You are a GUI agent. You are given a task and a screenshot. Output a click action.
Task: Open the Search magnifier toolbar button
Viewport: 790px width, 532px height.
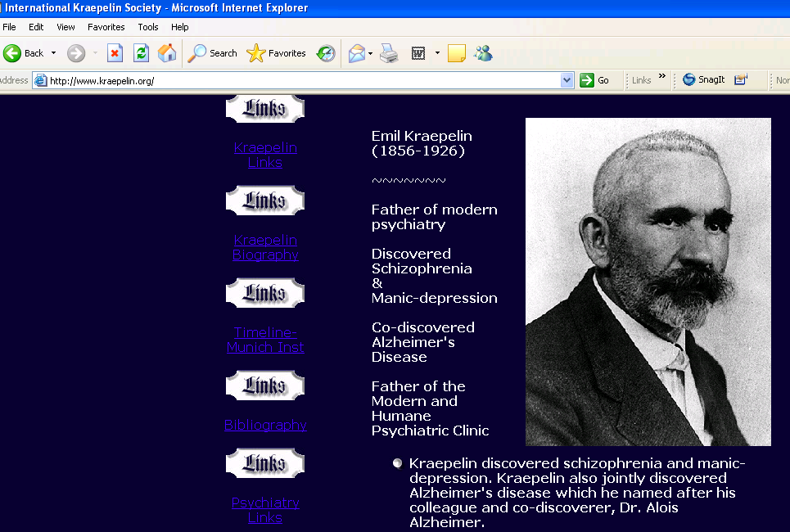[x=212, y=53]
